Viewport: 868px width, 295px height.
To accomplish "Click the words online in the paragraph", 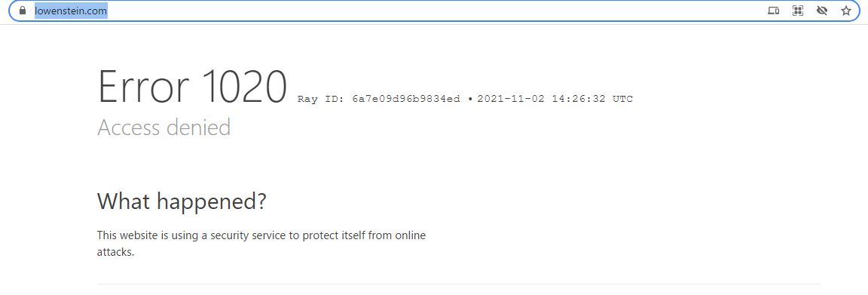I will pyautogui.click(x=410, y=235).
